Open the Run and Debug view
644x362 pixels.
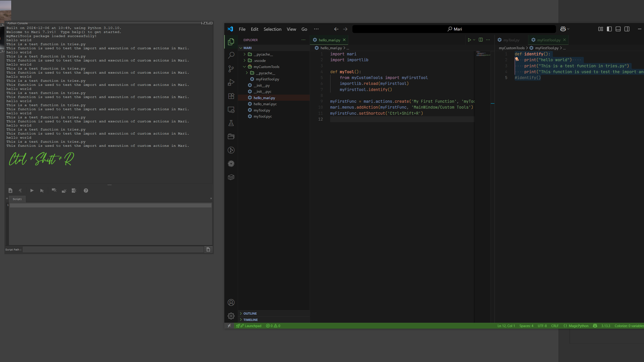pos(231,82)
